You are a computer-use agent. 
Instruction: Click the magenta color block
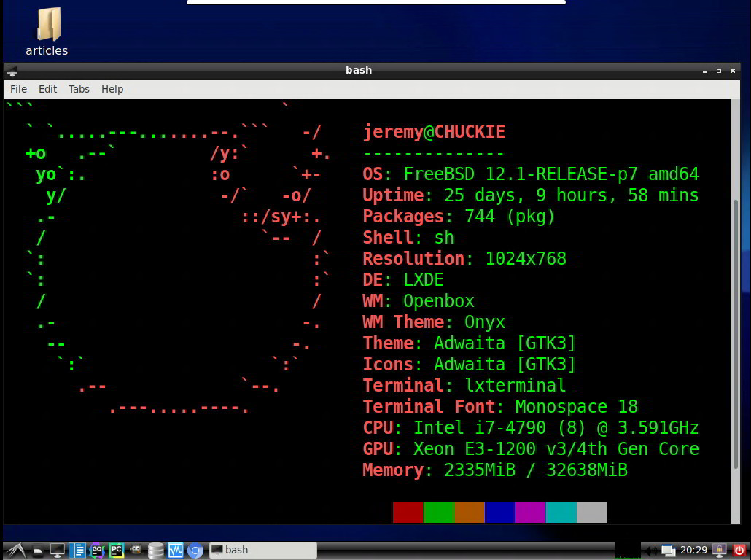[x=531, y=512]
